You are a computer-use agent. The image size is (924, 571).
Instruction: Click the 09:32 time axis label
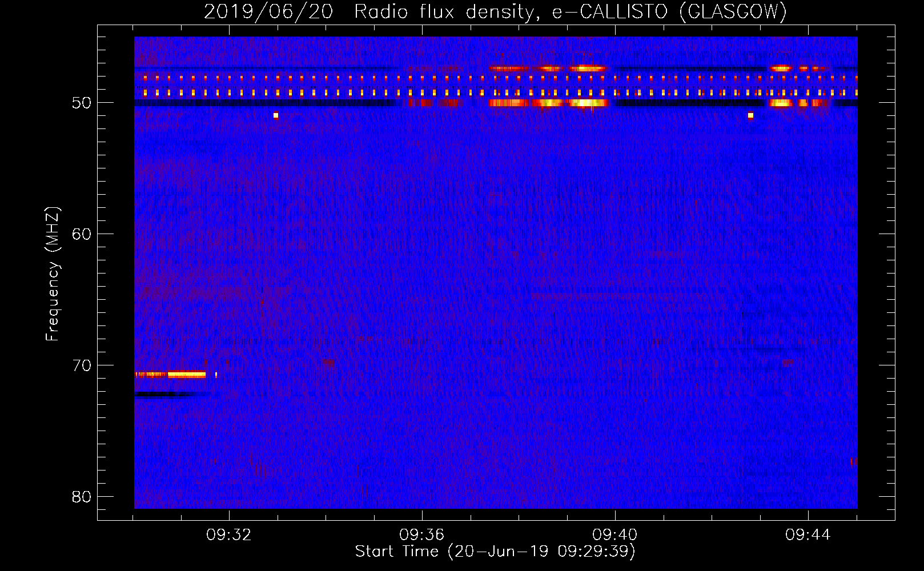pos(229,535)
